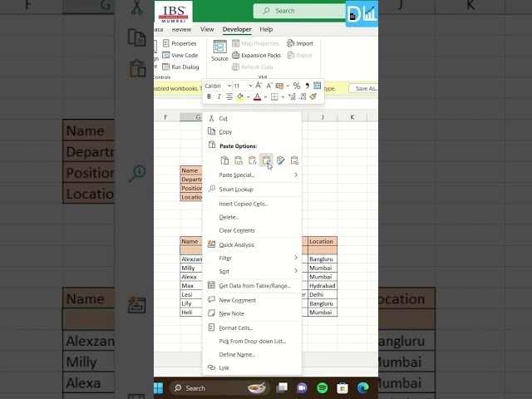This screenshot has height=399, width=532.
Task: Select the Paste Transpose icon
Action: [x=266, y=160]
